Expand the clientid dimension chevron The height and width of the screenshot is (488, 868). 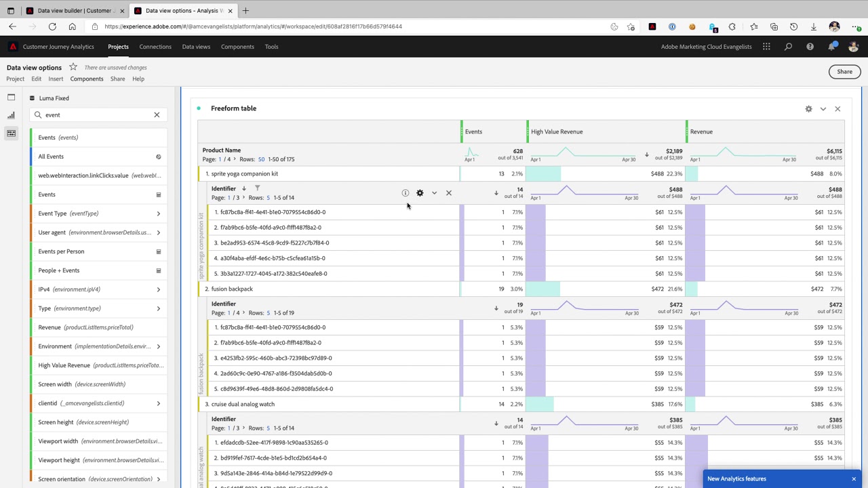159,403
